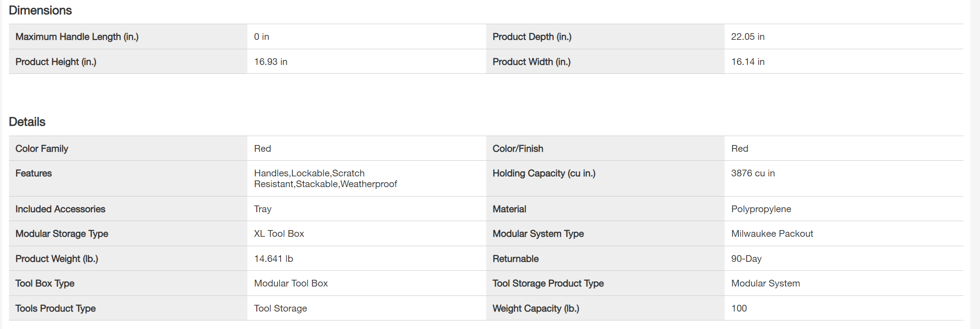
Task: Click the Color/Finish label cell
Action: coord(518,149)
